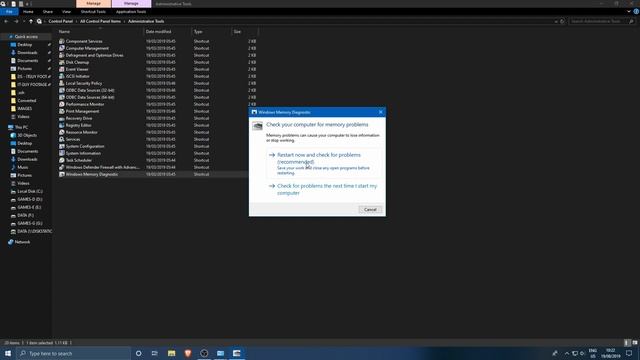
Task: Open the Shortcut Tools ribbon tab
Action: (x=93, y=11)
